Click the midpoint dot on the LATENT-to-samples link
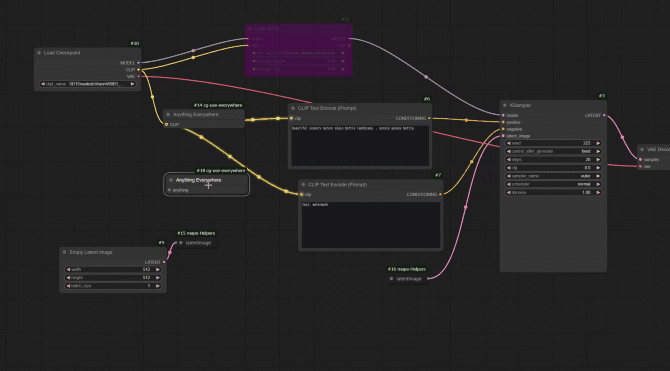Screen dimensions: 670x371 [x=622, y=137]
